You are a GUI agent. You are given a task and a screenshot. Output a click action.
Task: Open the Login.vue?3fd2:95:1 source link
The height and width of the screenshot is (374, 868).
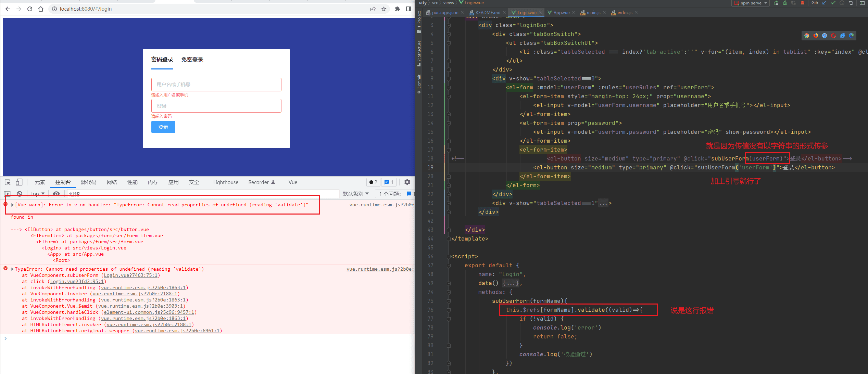click(x=77, y=282)
